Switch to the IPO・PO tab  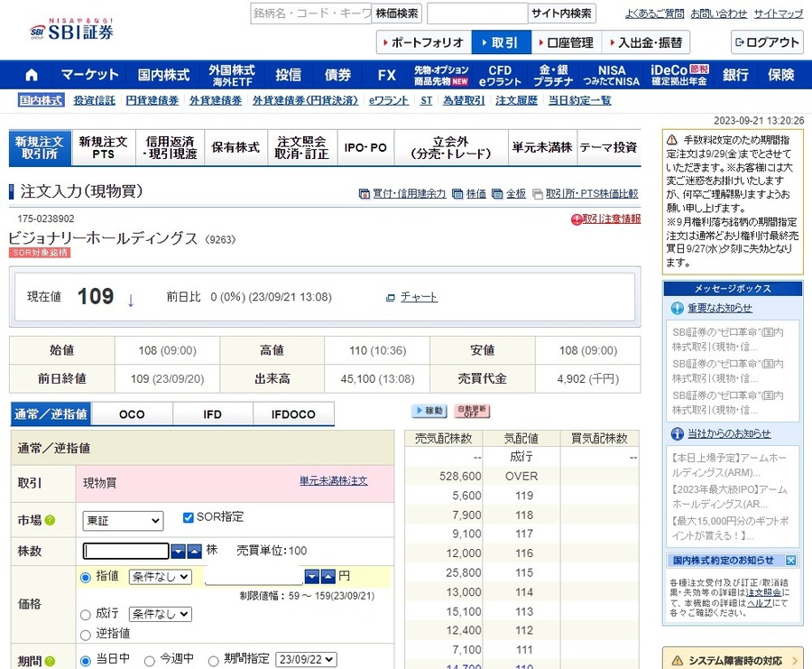click(365, 147)
